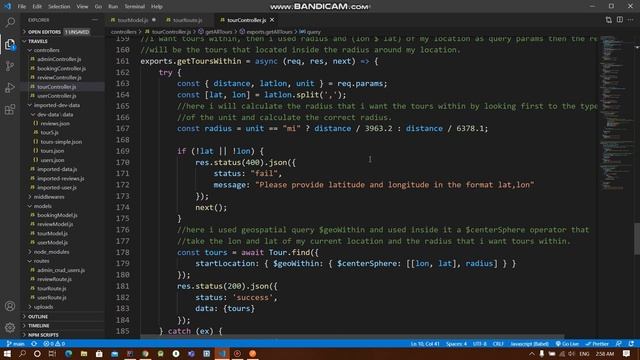Screen dimensions: 640x360
Task: Click Explorer's more actions ellipsis
Action: [x=95, y=20]
